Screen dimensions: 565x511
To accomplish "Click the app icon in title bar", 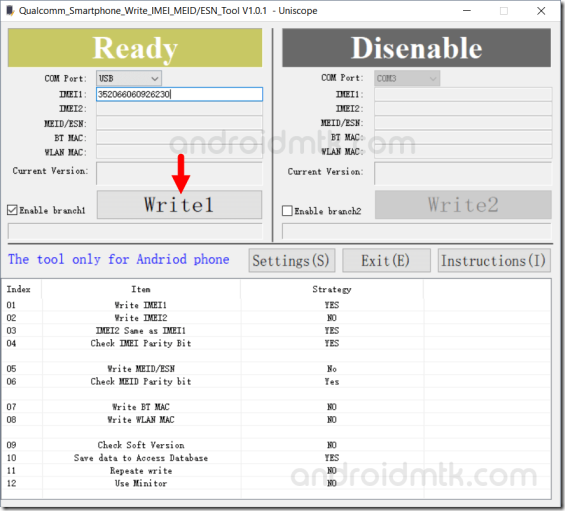I will [11, 11].
